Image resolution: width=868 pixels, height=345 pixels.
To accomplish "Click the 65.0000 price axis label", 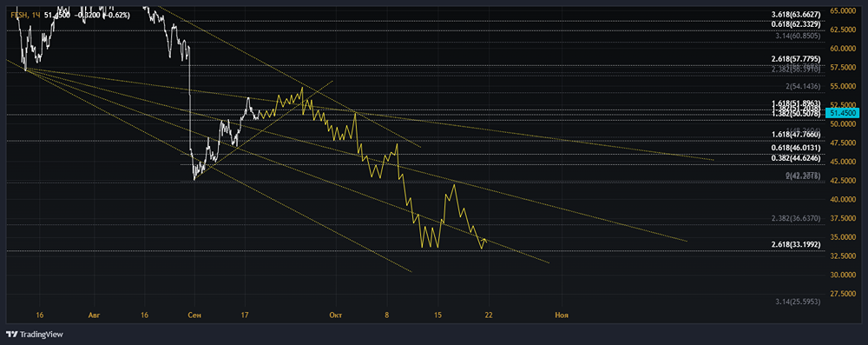I will 842,10.
